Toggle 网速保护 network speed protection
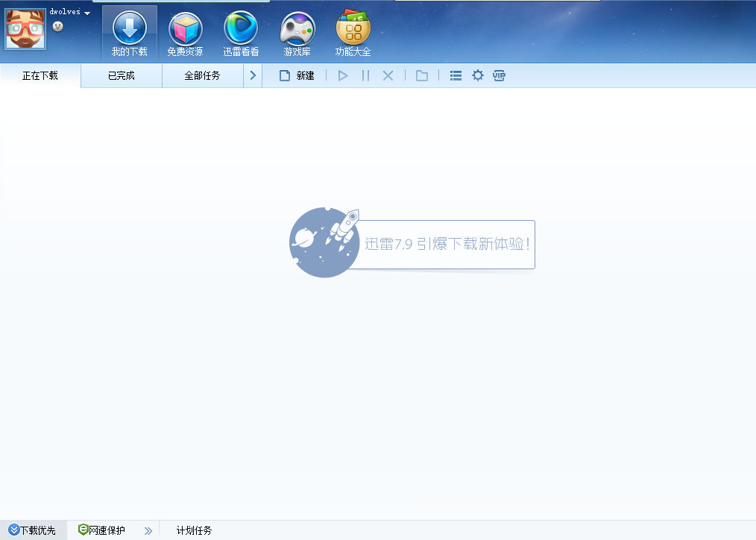 coord(101,530)
